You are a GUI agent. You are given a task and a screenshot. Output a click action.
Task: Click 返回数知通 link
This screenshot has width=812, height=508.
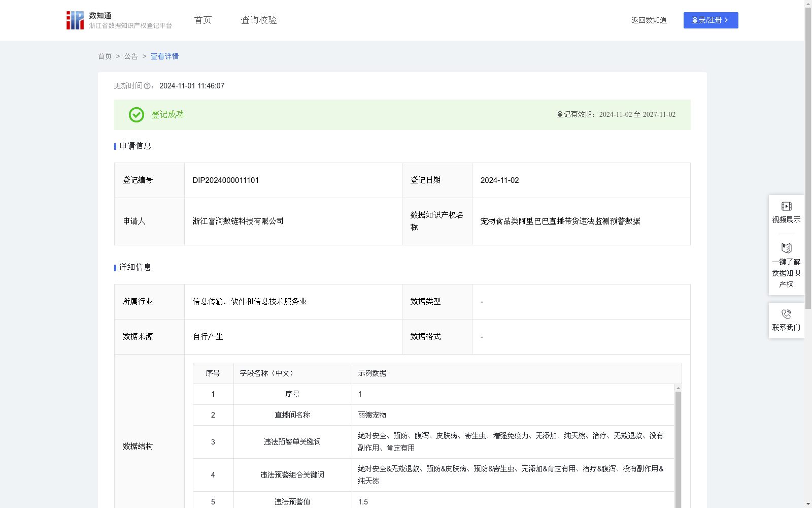click(x=649, y=20)
